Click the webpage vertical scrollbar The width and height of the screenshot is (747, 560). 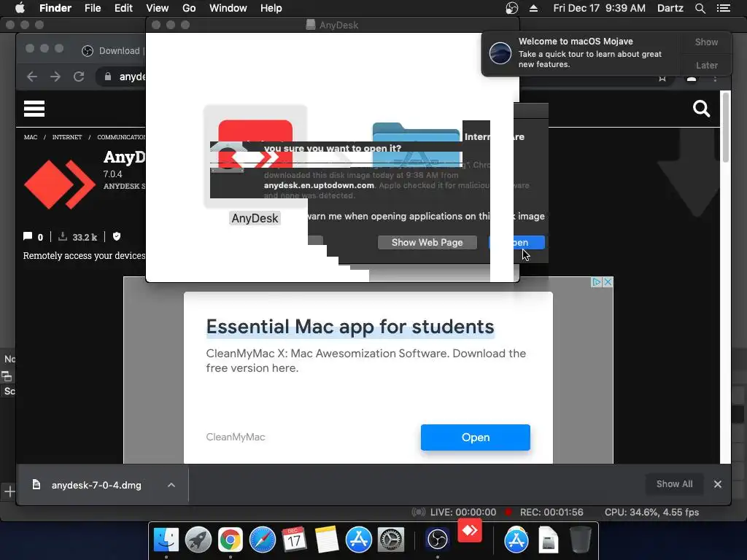point(725,127)
